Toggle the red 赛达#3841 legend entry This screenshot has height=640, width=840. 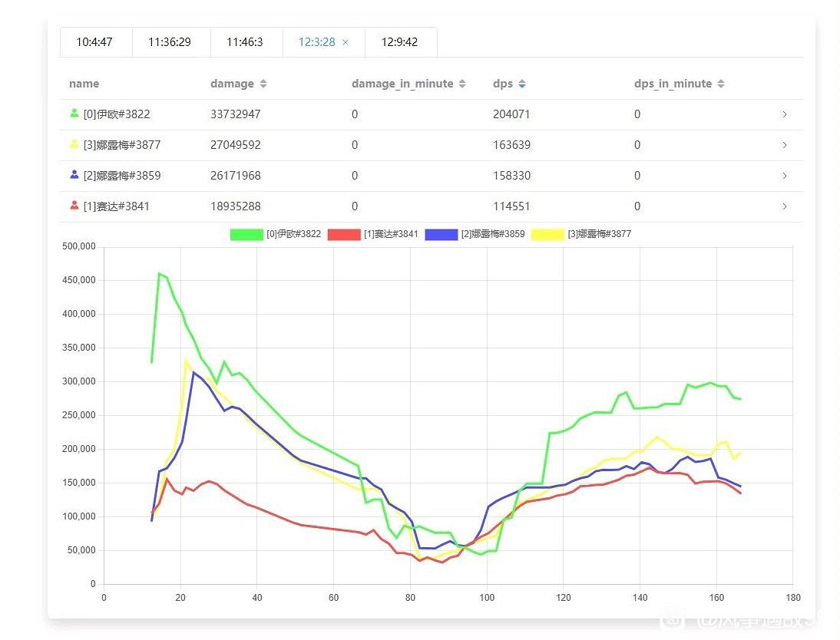[x=343, y=234]
